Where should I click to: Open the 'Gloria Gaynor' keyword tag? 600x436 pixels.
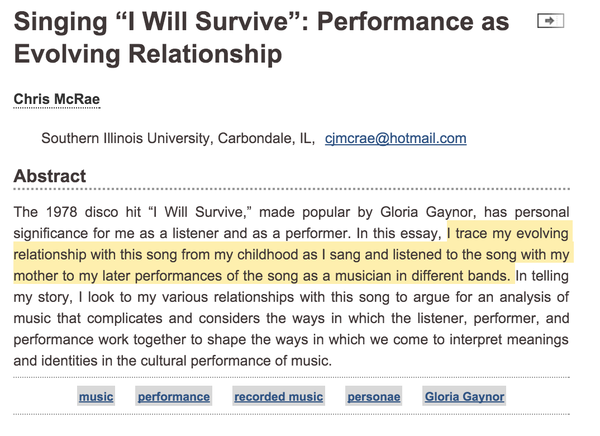(x=465, y=396)
